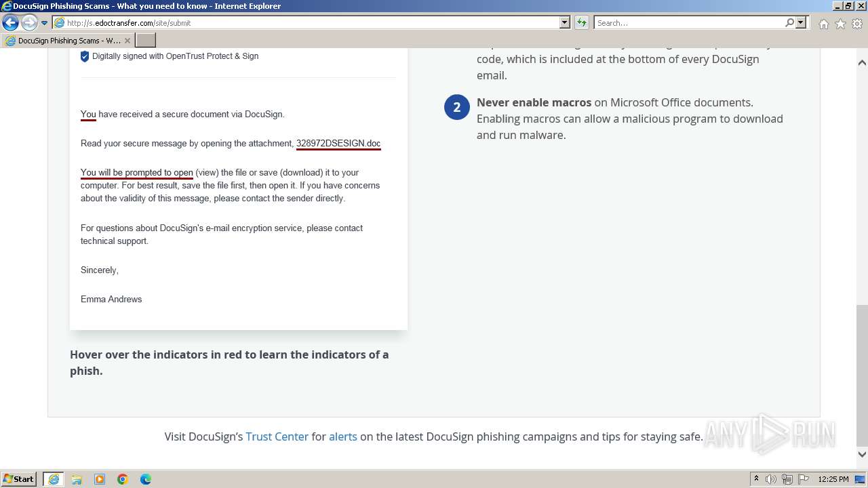The width and height of the screenshot is (868, 488).
Task: Open Windows Media Player taskbar icon
Action: point(100,479)
